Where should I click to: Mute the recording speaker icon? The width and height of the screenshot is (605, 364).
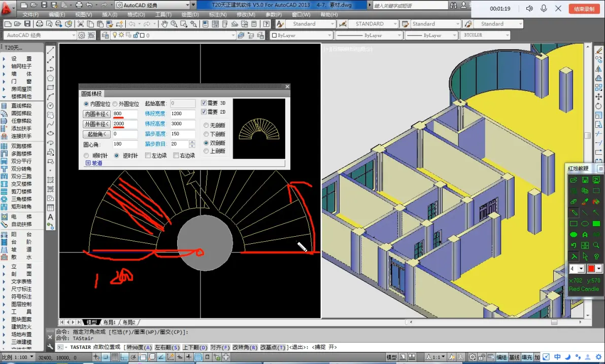(529, 9)
